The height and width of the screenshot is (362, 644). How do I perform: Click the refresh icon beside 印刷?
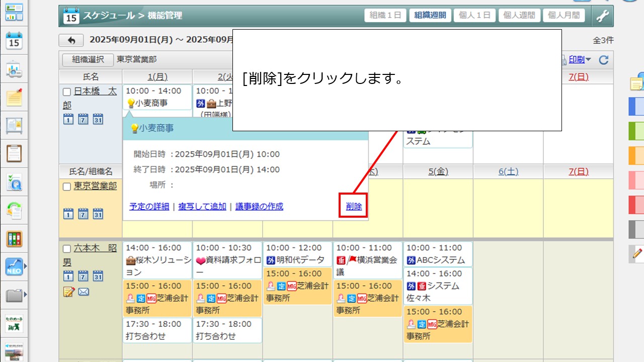click(604, 60)
